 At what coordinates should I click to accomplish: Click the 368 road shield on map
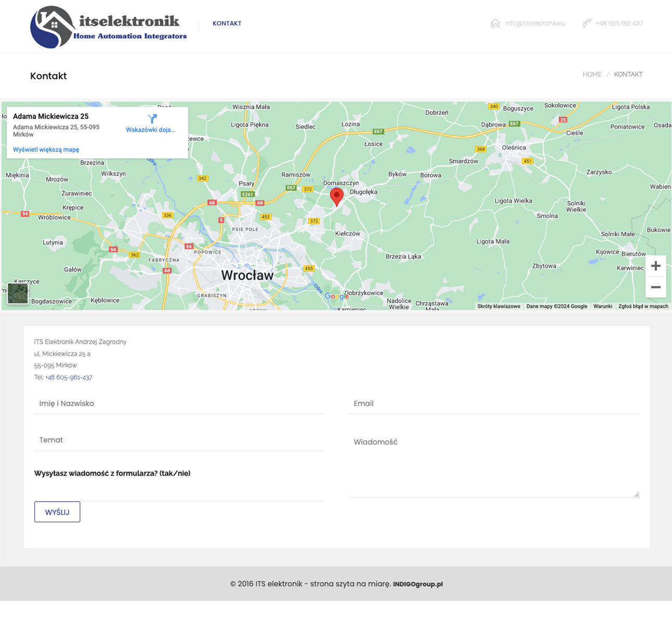(481, 149)
